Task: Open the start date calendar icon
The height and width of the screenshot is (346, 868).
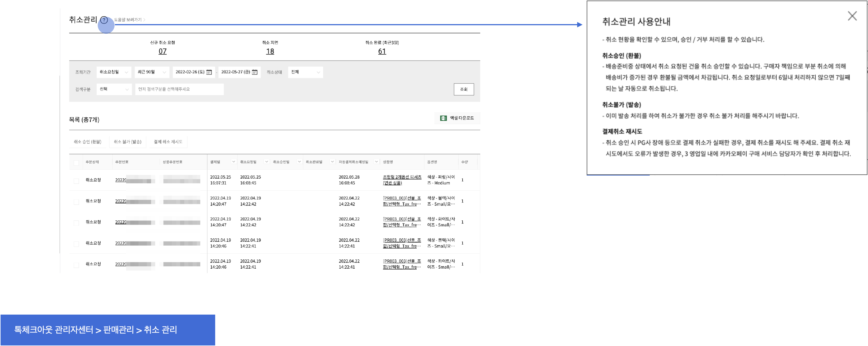Action: click(x=209, y=72)
